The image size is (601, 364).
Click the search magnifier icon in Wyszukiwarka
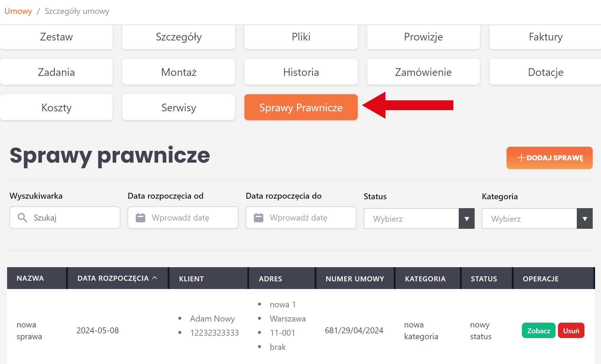tap(22, 218)
